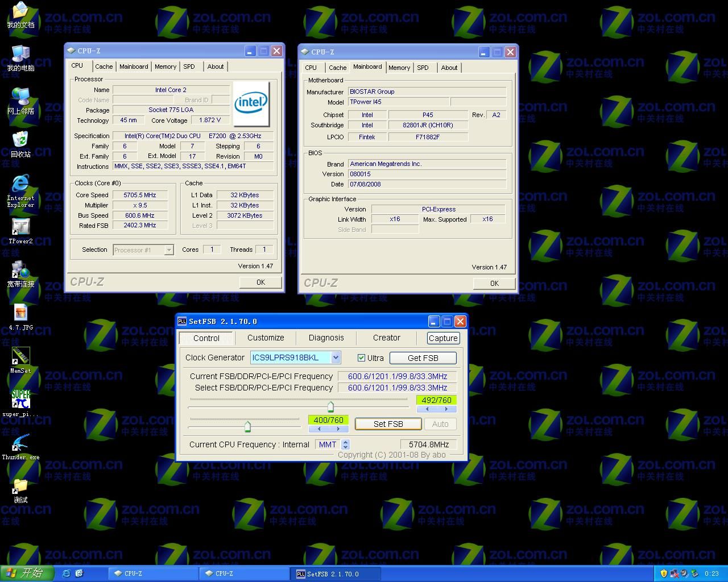Activate the second CPU-Z taskbar button
728x582 pixels.
click(x=245, y=573)
